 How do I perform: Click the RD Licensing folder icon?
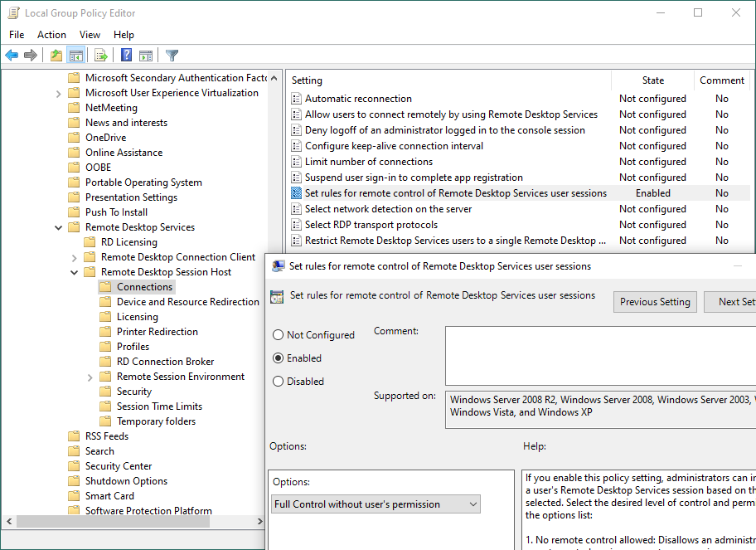[90, 242]
